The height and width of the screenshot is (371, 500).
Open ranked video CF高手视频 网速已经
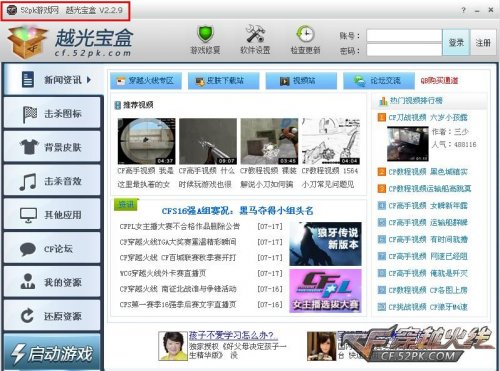[428, 256]
